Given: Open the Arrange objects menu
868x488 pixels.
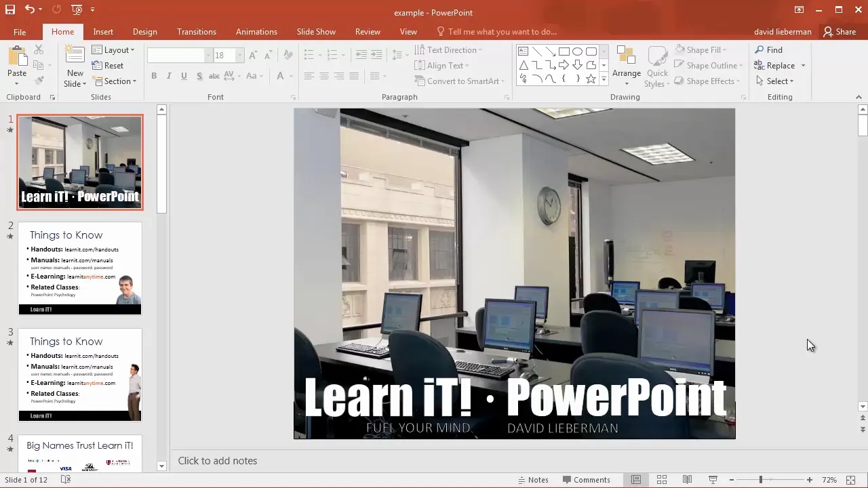Looking at the screenshot, I should 626,66.
